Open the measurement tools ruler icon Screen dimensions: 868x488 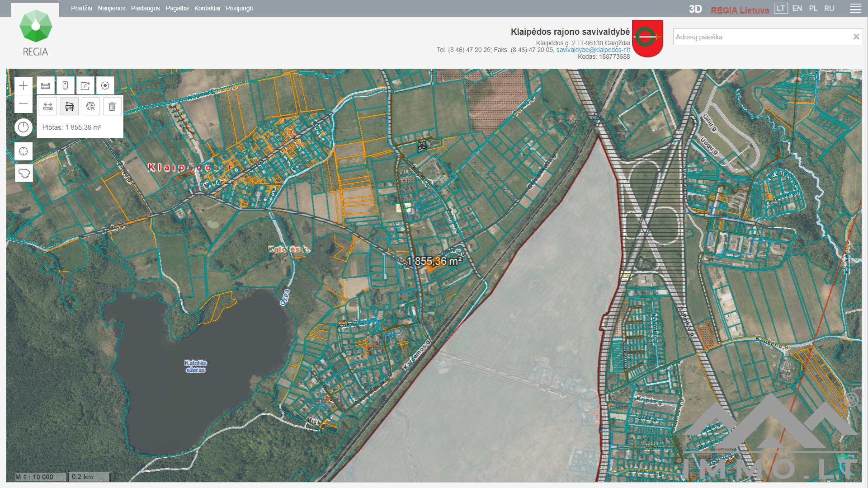coord(46,86)
